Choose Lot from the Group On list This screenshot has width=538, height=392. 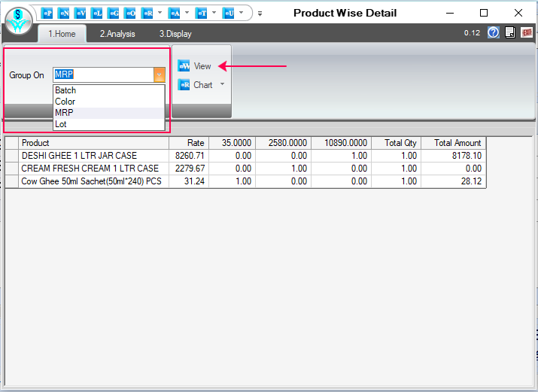(x=109, y=124)
